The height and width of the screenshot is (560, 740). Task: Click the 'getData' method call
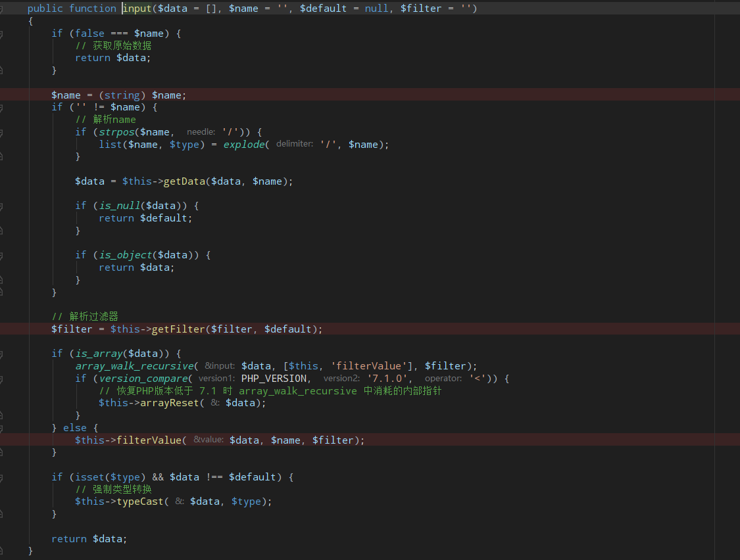click(184, 181)
